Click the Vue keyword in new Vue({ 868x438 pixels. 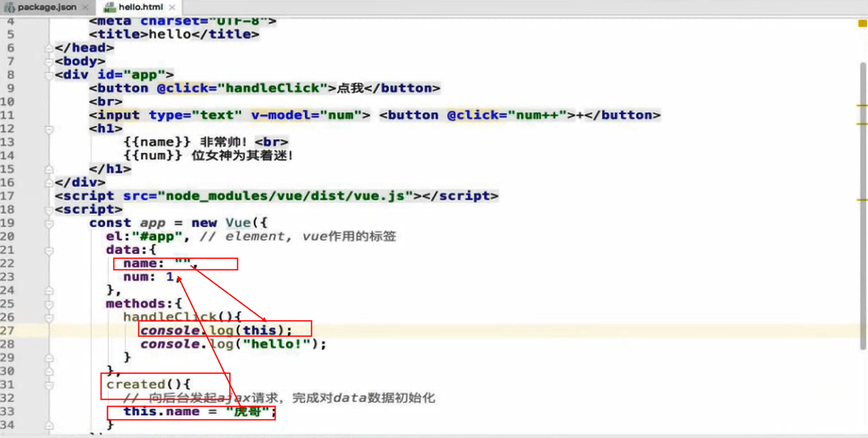tap(238, 223)
